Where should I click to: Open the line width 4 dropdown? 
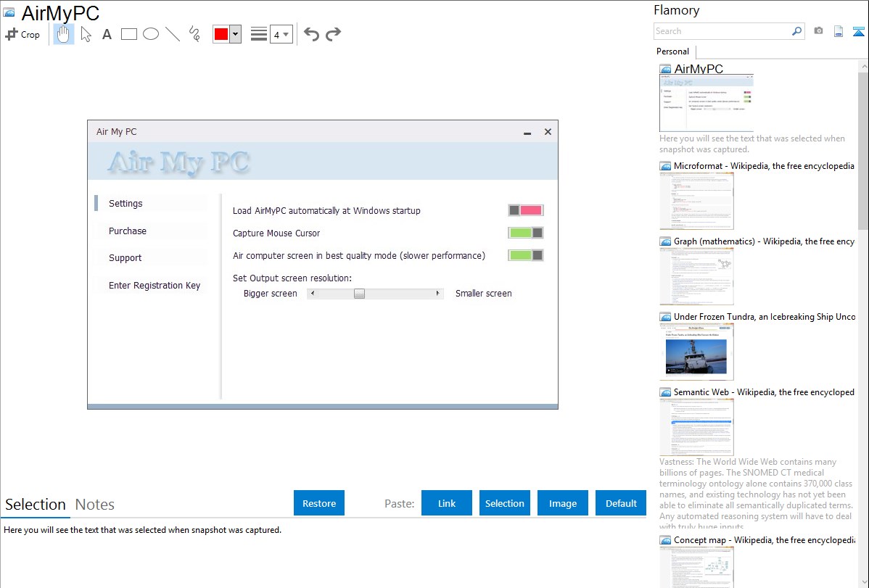(x=281, y=35)
